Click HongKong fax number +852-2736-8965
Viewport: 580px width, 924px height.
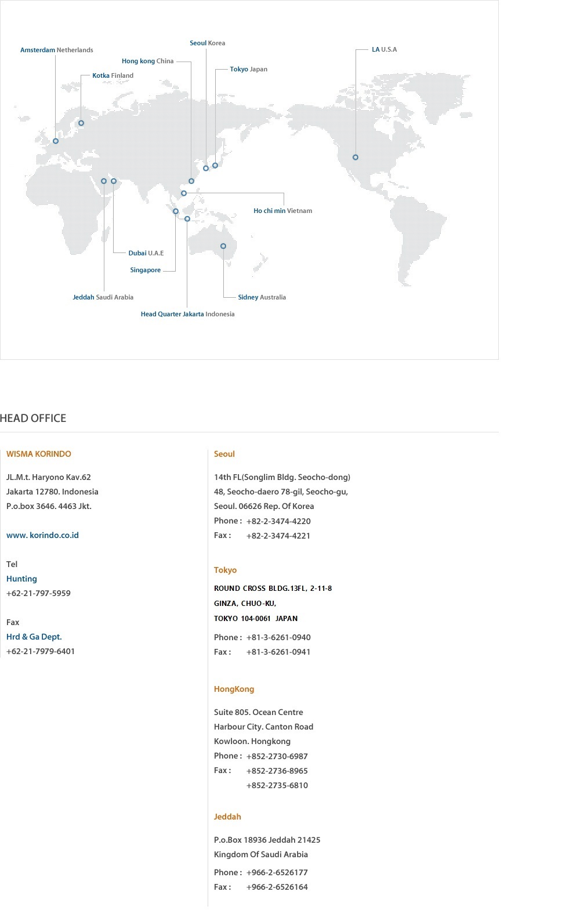point(277,771)
